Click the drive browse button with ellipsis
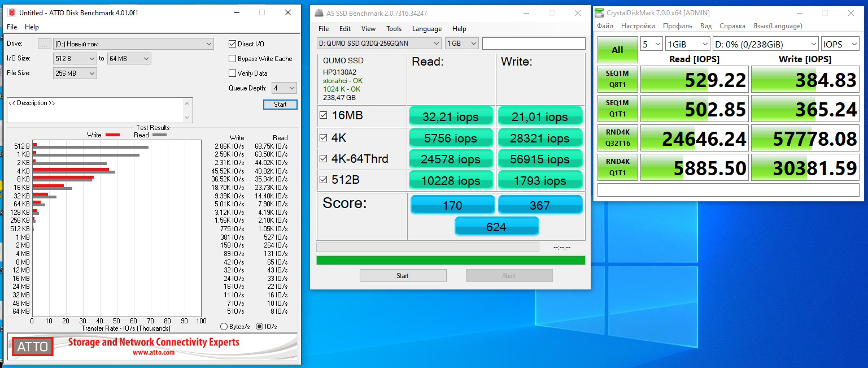 tap(45, 44)
